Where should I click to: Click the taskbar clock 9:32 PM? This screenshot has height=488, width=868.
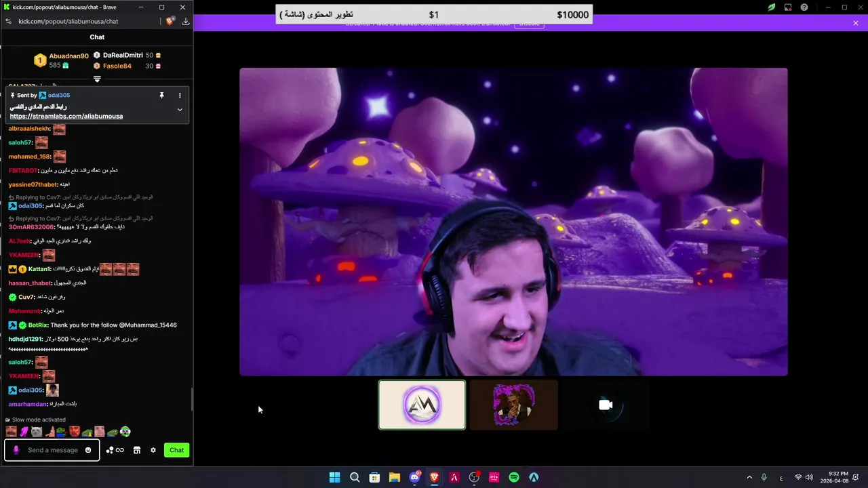[833, 477]
